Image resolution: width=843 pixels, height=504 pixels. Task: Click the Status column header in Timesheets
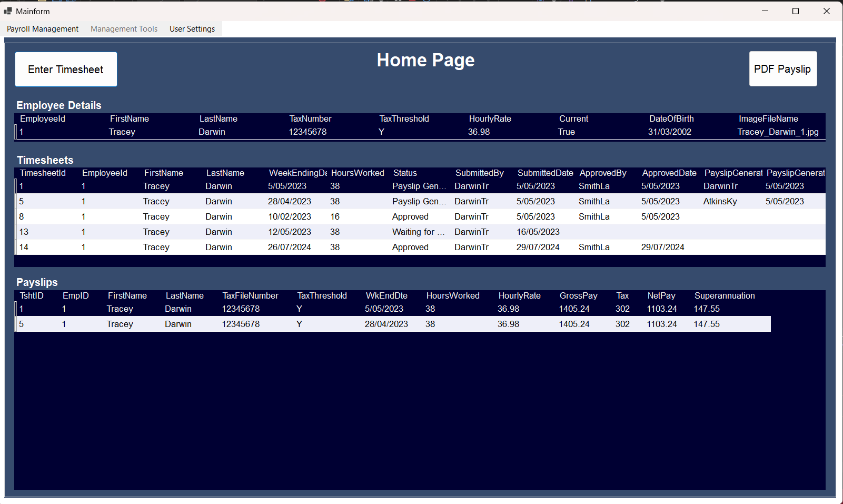(x=405, y=173)
